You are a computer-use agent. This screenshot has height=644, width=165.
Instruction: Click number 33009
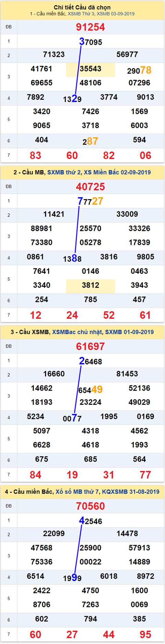click(x=127, y=214)
